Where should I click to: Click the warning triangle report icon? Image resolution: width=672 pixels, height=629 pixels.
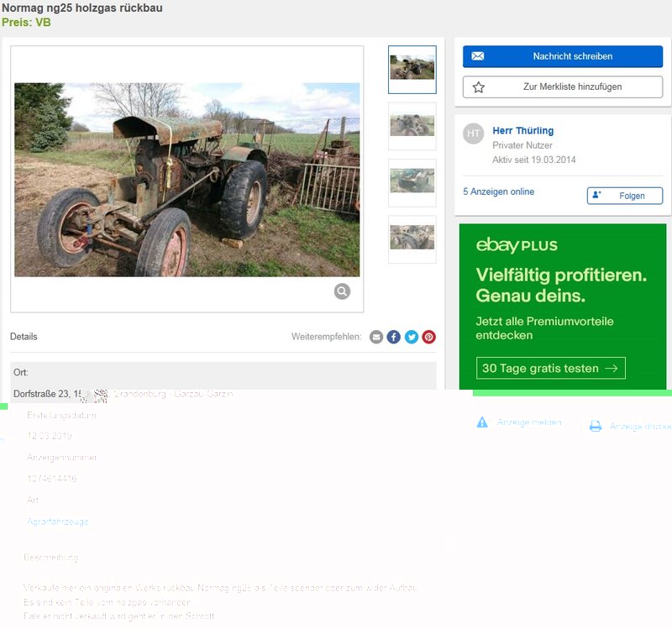(x=482, y=422)
